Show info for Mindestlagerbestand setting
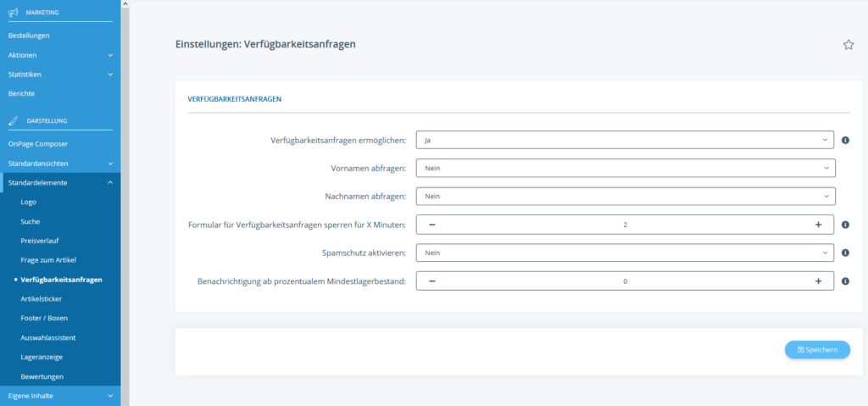The image size is (868, 406). 845,281
